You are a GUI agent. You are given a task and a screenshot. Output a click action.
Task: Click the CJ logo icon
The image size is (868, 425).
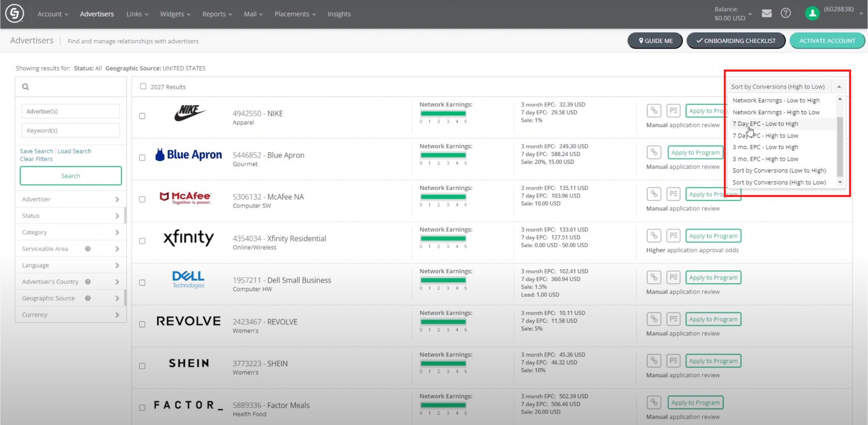coord(14,14)
